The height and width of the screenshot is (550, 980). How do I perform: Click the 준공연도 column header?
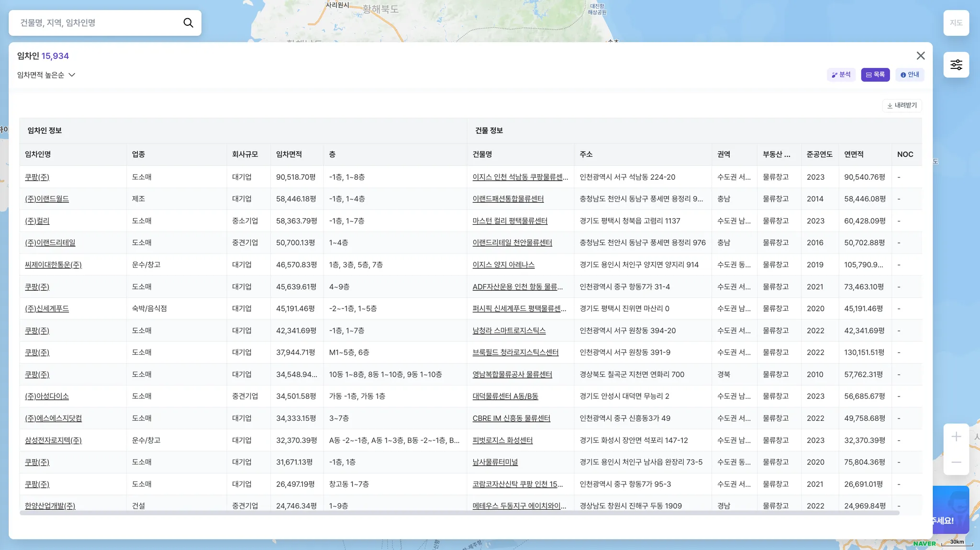pos(819,154)
